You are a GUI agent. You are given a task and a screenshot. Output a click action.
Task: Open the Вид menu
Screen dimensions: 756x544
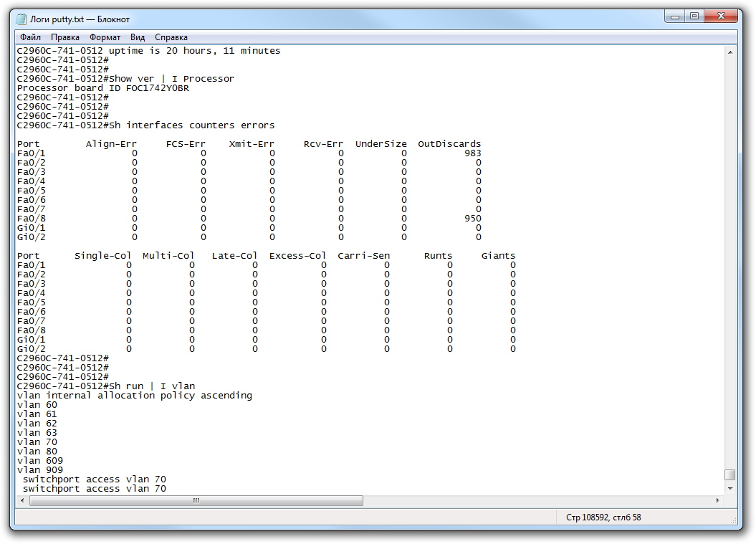(138, 37)
